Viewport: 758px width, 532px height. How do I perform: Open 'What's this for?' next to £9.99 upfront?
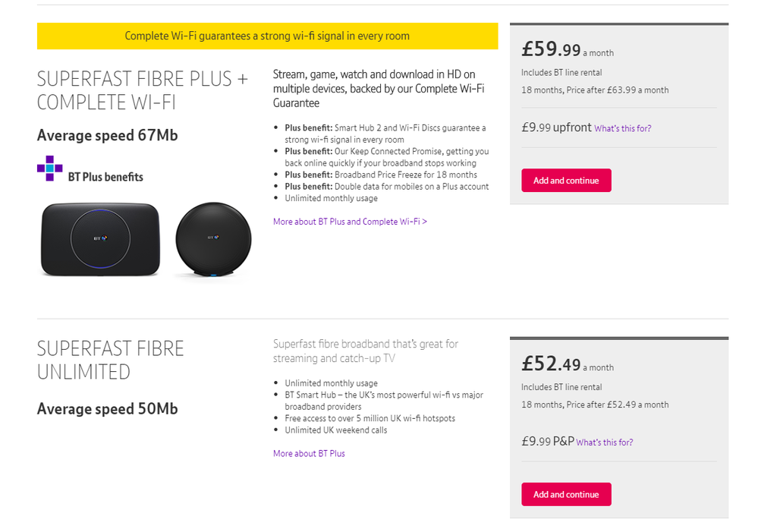click(x=622, y=128)
